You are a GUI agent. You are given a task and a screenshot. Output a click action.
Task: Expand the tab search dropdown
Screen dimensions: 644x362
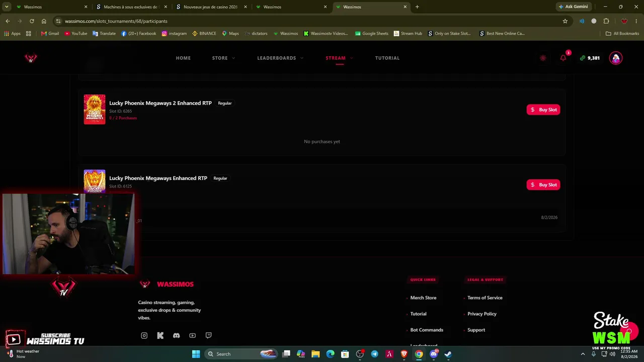(x=7, y=7)
